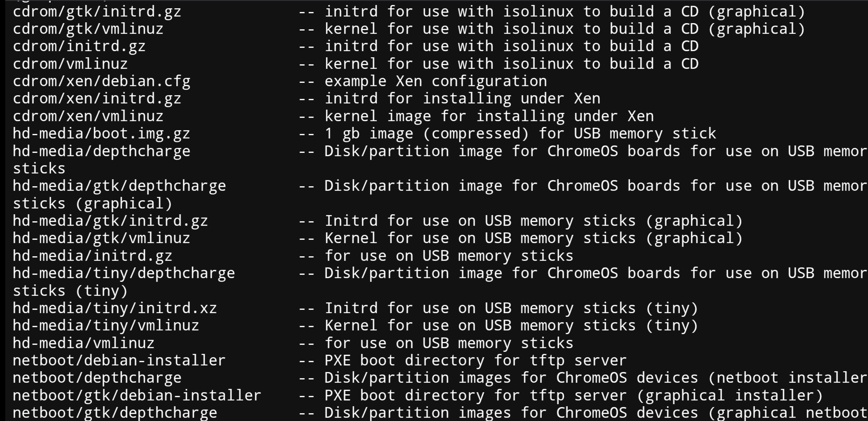
Task: Click cdrom/xen/debian.cfg file name
Action: (x=101, y=81)
